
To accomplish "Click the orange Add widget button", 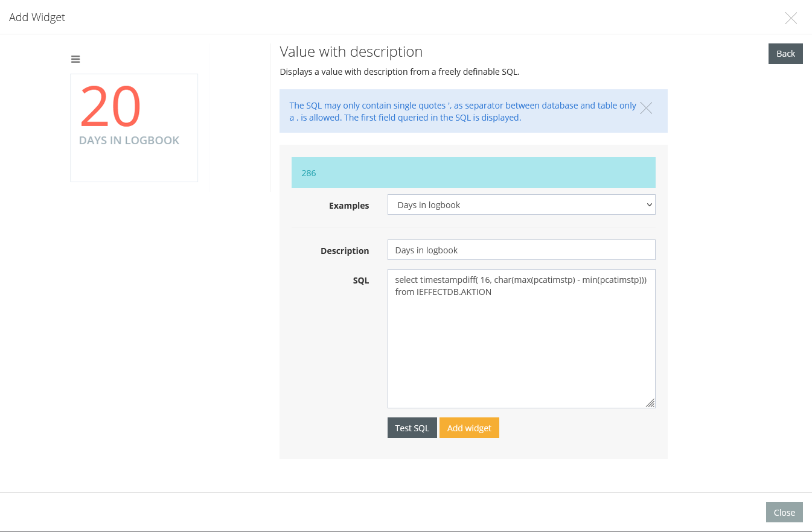I will pyautogui.click(x=469, y=428).
